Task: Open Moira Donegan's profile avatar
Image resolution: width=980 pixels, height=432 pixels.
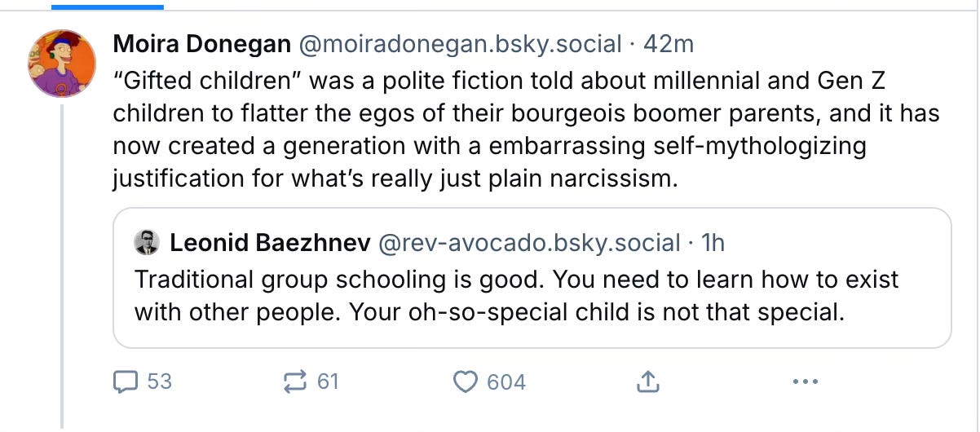Action: 63,63
